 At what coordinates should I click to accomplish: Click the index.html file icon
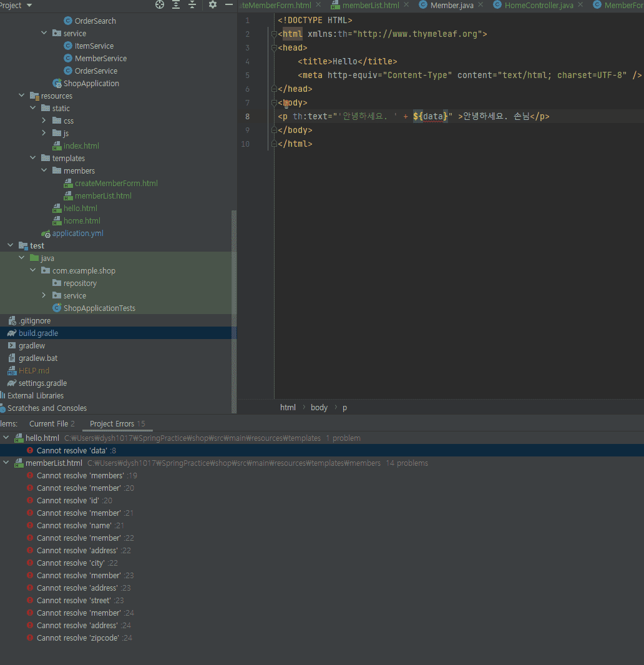point(57,146)
